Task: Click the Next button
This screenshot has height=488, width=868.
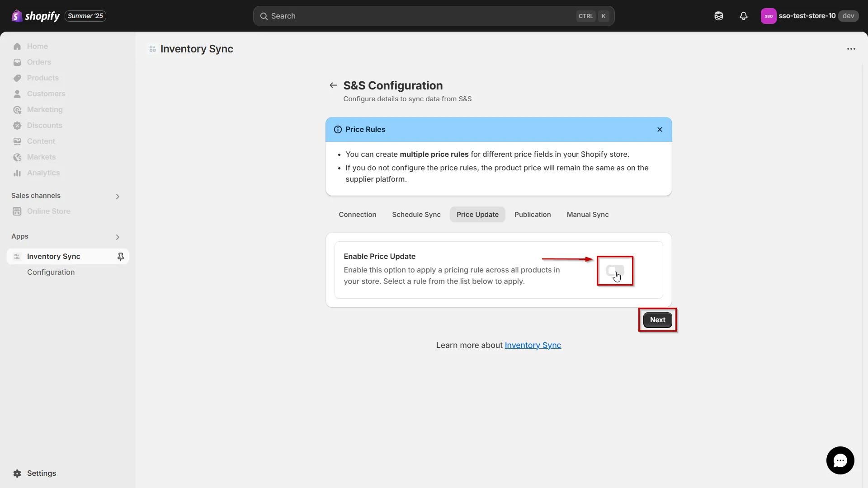Action: (x=657, y=320)
